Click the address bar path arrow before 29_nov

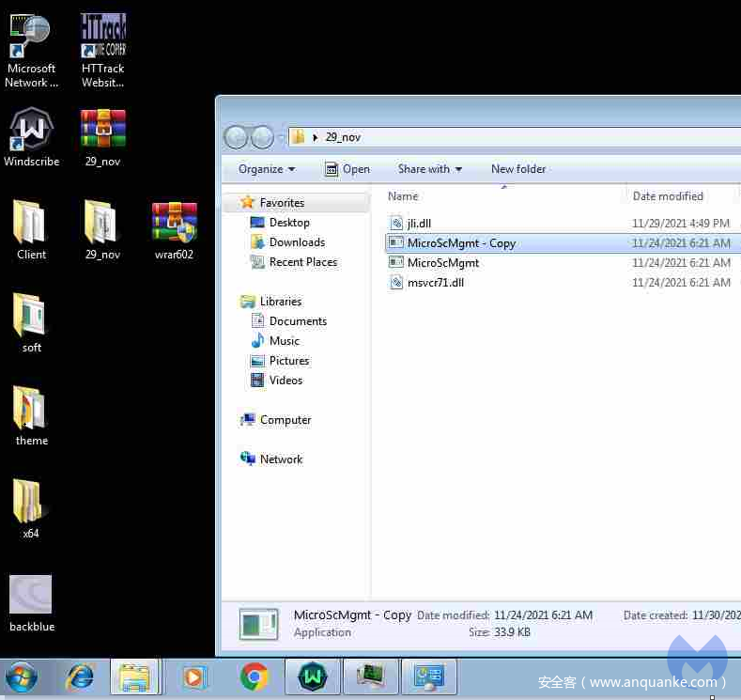[316, 138]
